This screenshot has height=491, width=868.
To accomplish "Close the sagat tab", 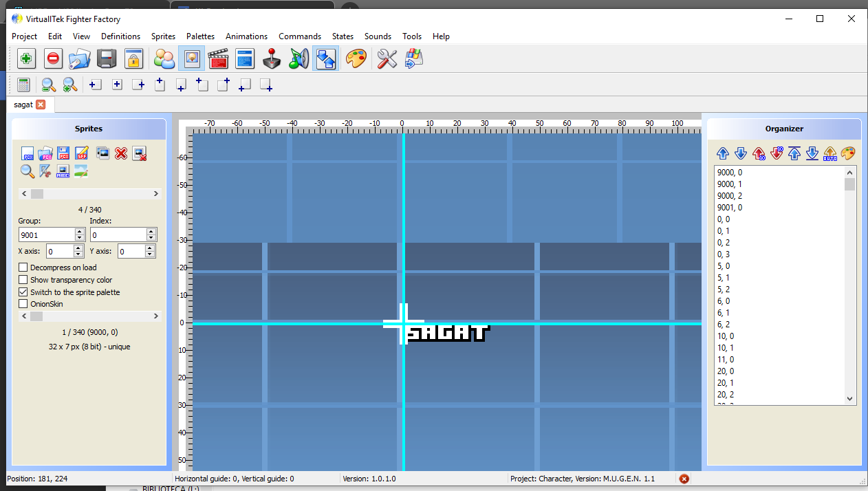I will [41, 105].
